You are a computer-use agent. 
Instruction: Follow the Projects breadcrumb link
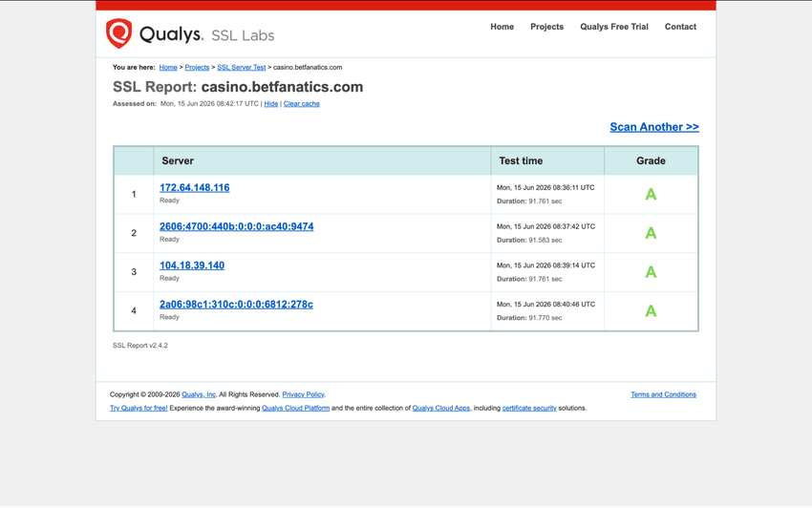(197, 67)
